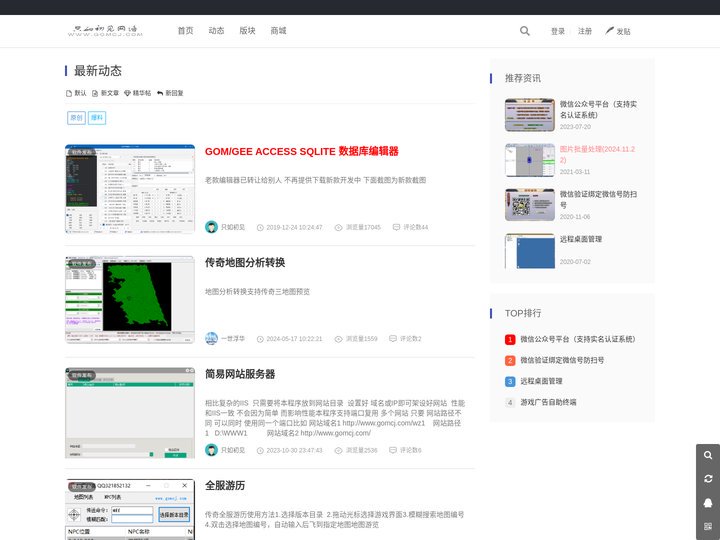Open TOP rank 2 微信验证绑定微信号防扫号 entry
Image resolution: width=720 pixels, height=540 pixels.
click(562, 360)
